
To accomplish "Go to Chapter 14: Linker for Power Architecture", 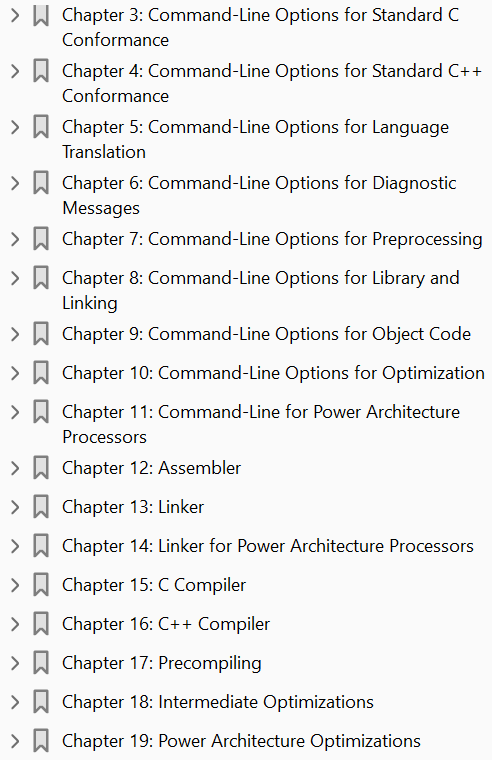I will 268,546.
